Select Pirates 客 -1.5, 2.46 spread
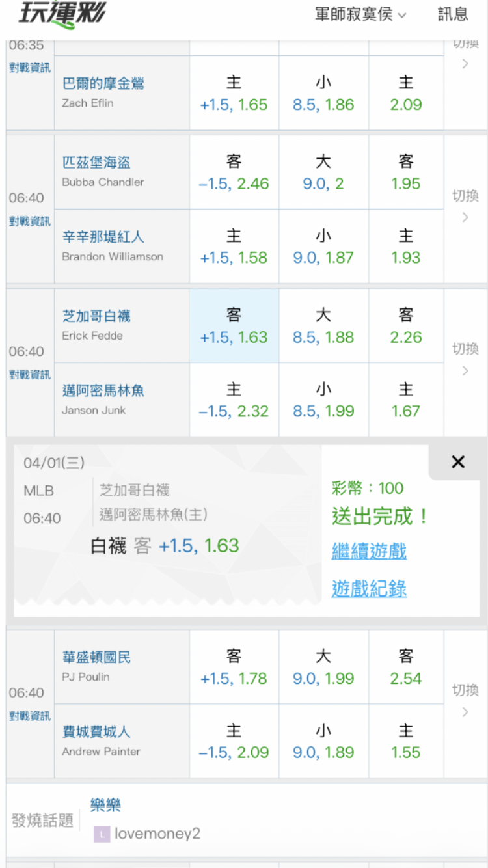 click(x=234, y=172)
